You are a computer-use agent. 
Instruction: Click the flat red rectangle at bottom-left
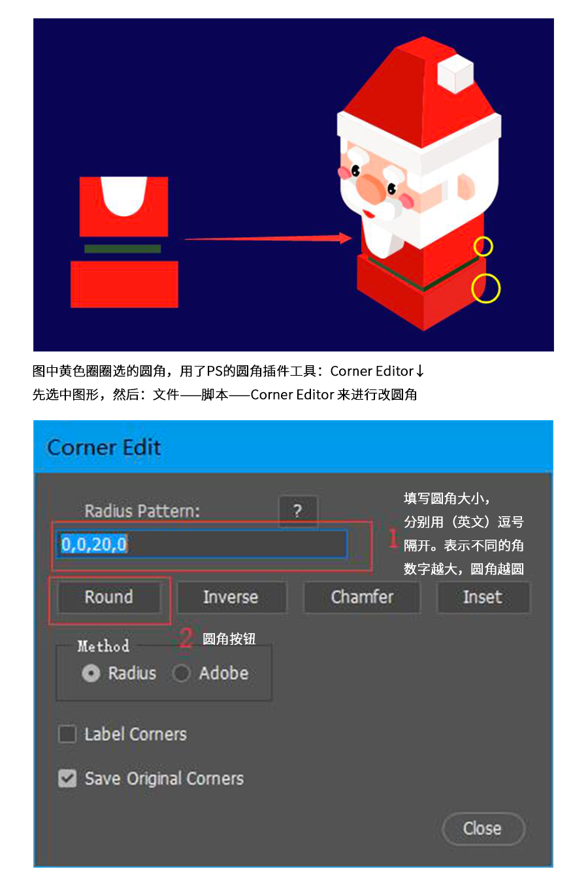124,284
